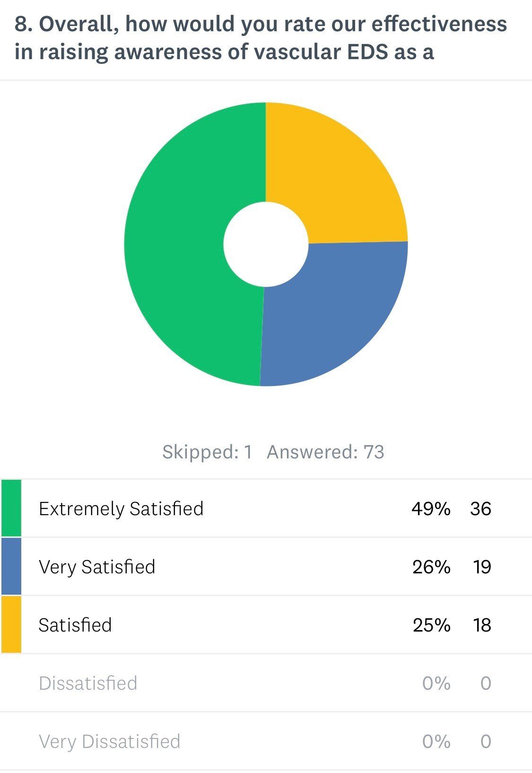This screenshot has width=532, height=773.
Task: Click the response count 19
Action: coord(482,567)
